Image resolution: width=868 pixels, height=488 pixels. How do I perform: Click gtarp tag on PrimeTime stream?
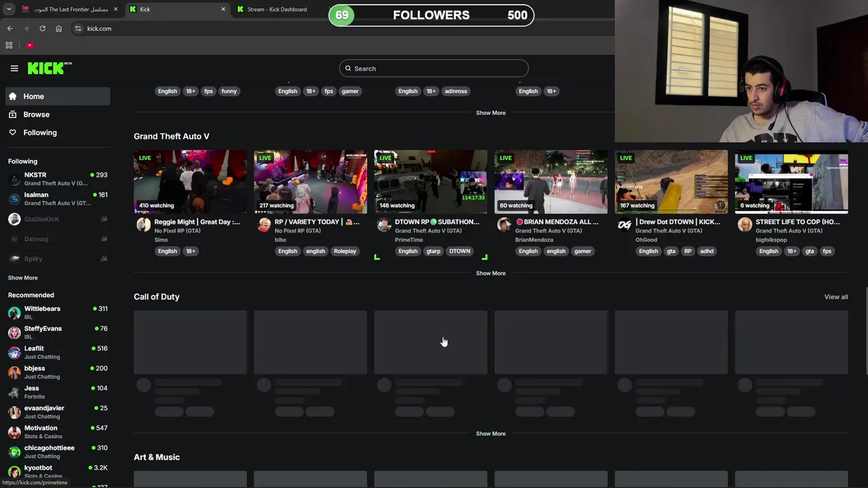click(x=433, y=251)
